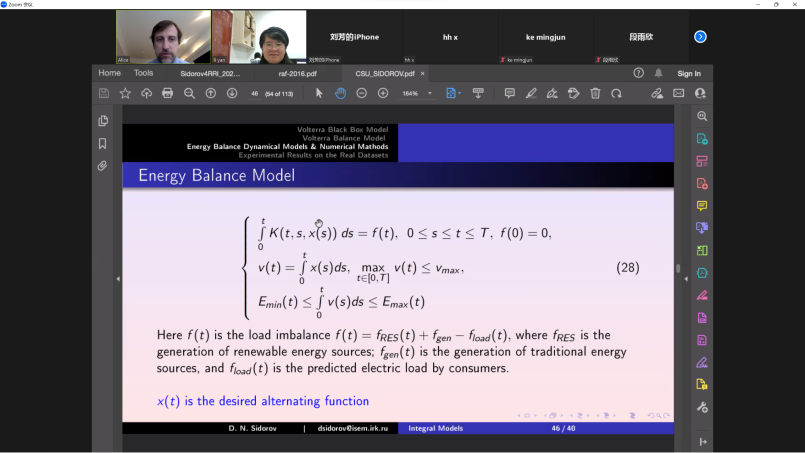Open the attachments paperclip panel
805x453 pixels.
tap(103, 166)
